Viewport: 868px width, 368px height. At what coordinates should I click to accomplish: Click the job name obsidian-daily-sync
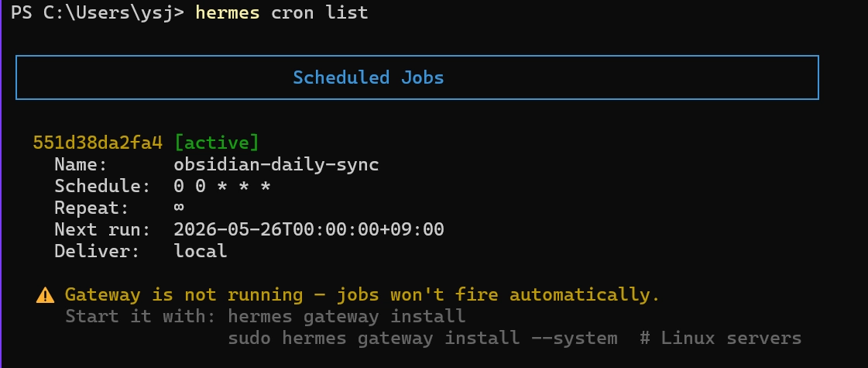point(276,164)
